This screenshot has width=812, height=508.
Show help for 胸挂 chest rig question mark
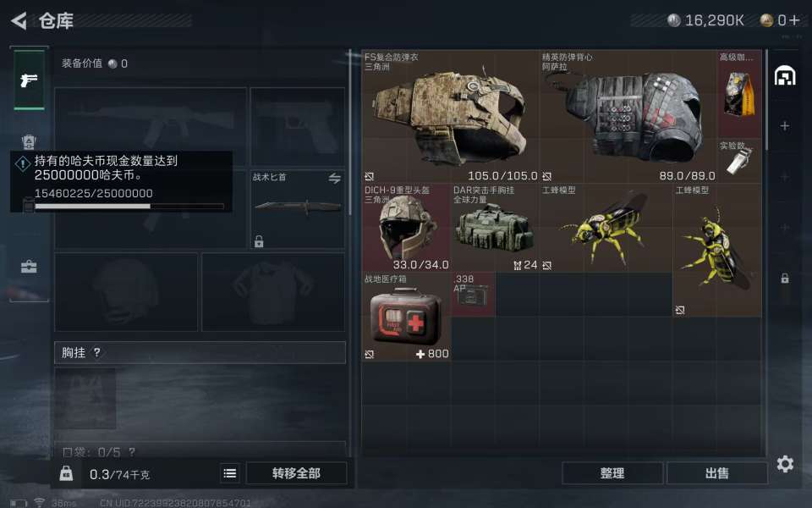[x=96, y=352]
